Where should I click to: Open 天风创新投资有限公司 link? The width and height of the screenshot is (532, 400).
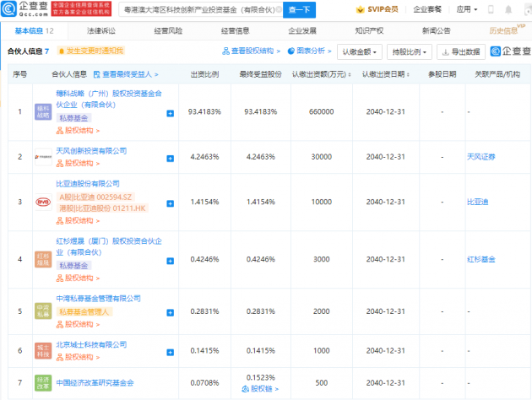91,151
